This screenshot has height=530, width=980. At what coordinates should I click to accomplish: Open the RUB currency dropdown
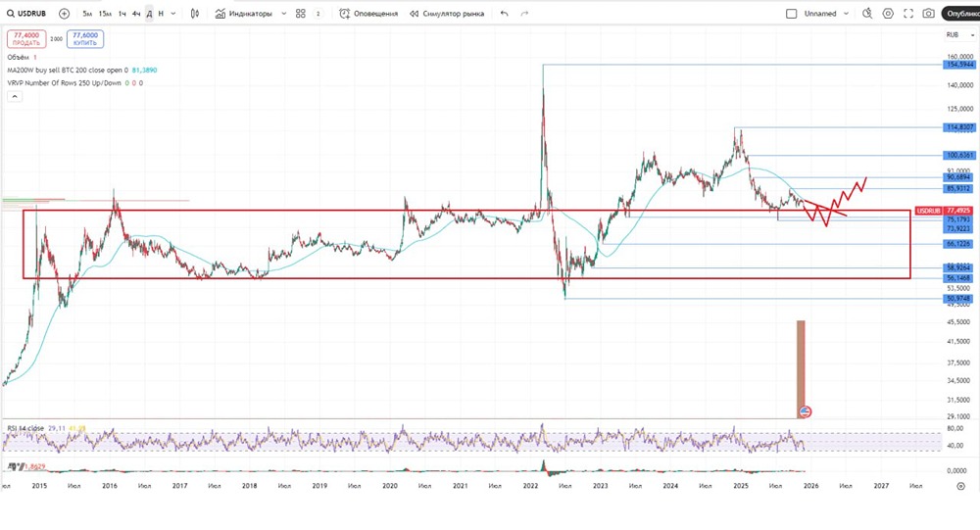(960, 35)
